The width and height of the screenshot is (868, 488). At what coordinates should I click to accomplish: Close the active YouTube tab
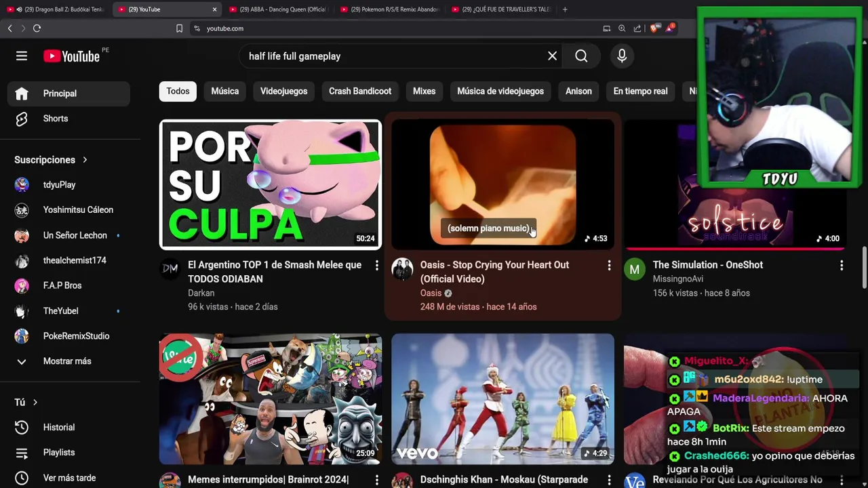pos(214,9)
